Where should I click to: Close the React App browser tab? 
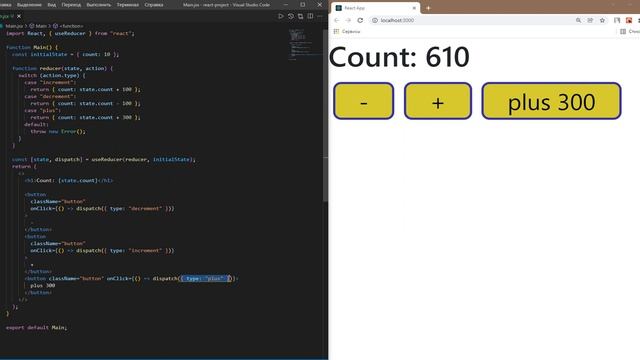(414, 8)
